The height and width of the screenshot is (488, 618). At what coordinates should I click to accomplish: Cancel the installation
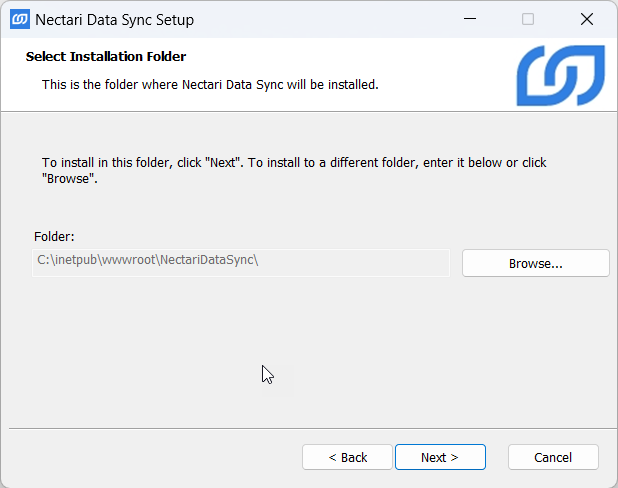coord(553,457)
